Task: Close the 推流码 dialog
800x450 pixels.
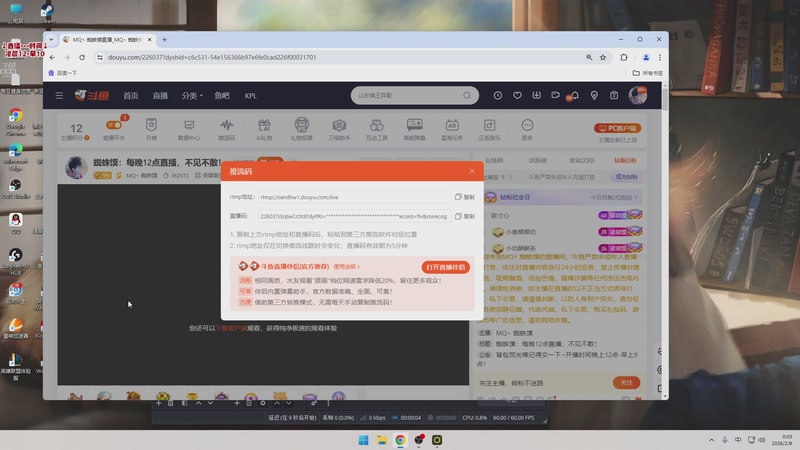Action: click(x=472, y=171)
